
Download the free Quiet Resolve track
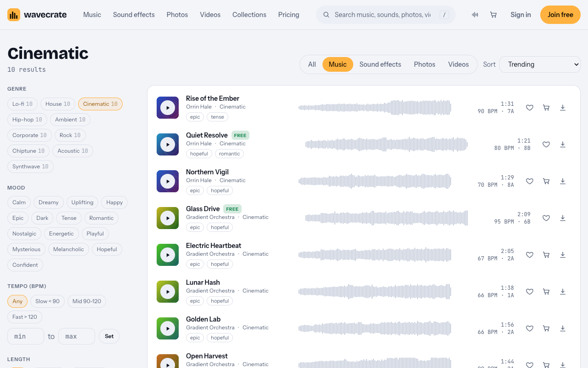[563, 144]
